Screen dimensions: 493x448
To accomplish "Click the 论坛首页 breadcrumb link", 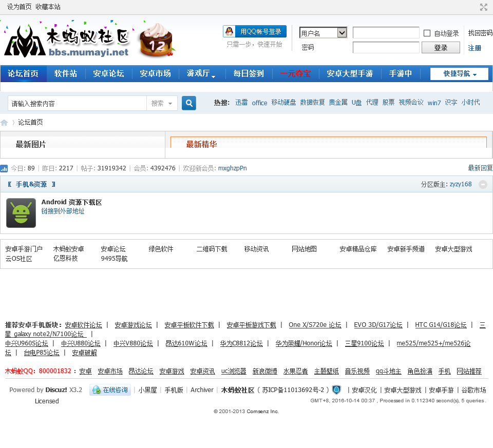I will click(x=30, y=122).
